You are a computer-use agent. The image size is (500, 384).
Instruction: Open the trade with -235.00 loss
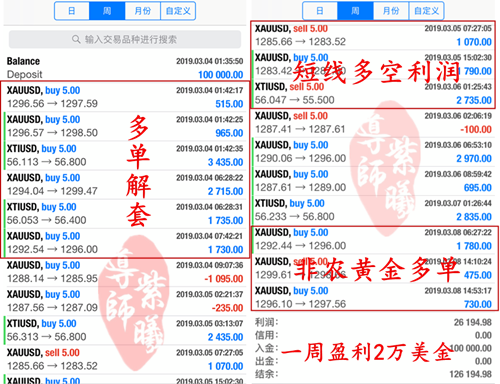coord(125,301)
